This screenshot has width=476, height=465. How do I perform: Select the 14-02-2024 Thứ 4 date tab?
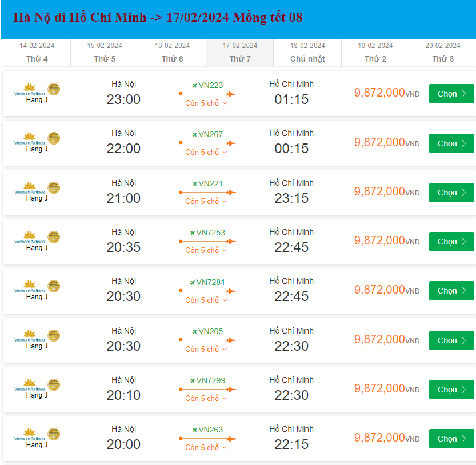click(36, 53)
